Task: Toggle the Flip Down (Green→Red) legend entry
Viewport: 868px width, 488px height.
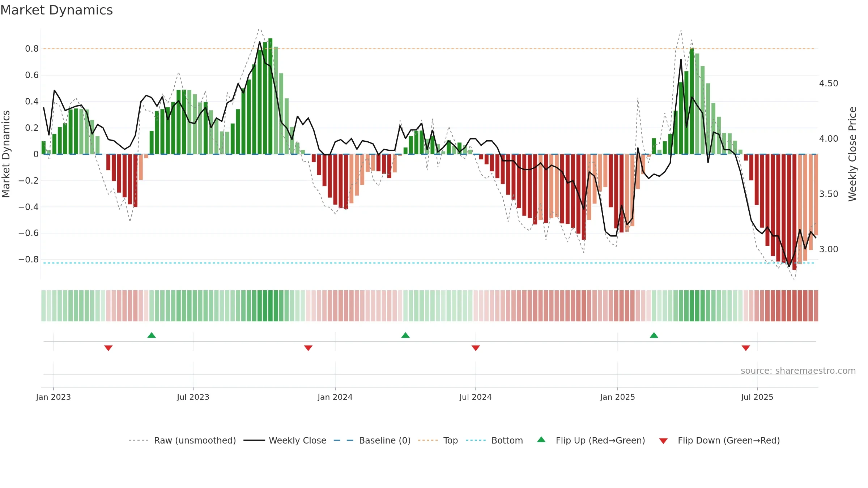Action: click(719, 440)
